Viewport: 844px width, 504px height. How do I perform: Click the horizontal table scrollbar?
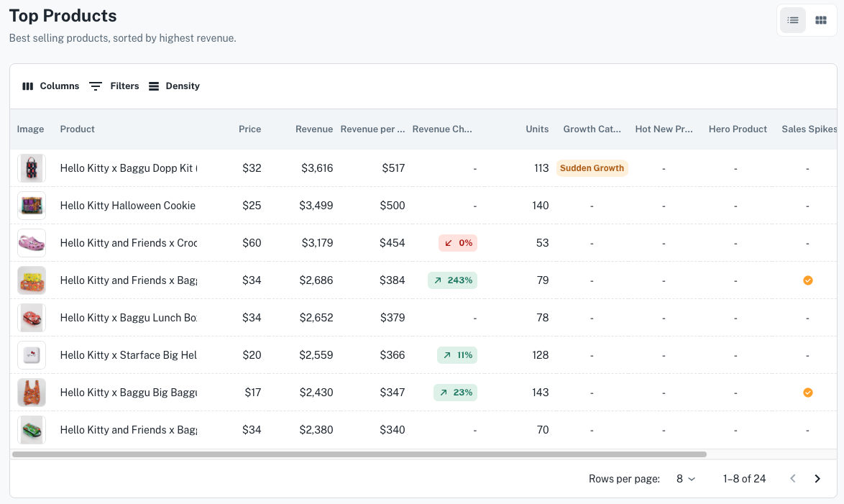(x=359, y=454)
